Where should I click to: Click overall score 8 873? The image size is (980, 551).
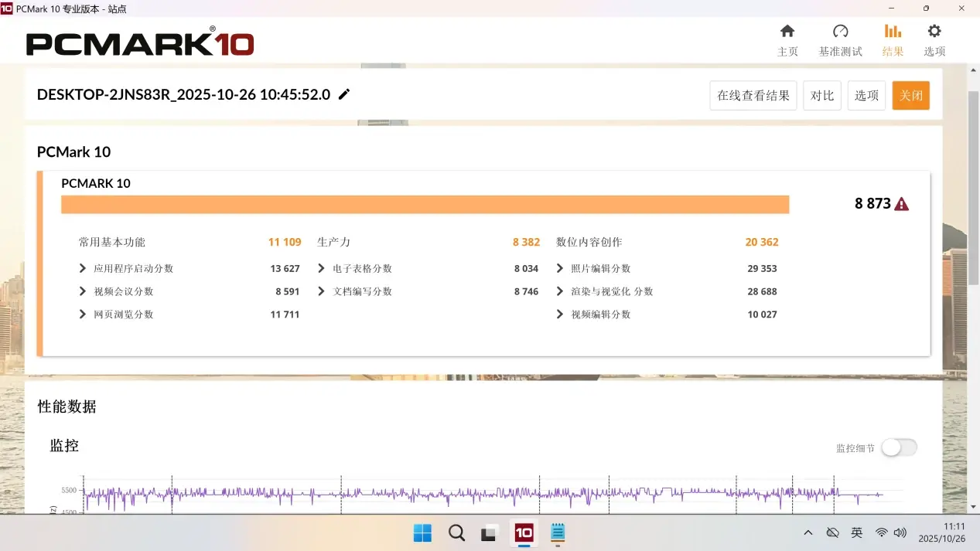coord(872,204)
